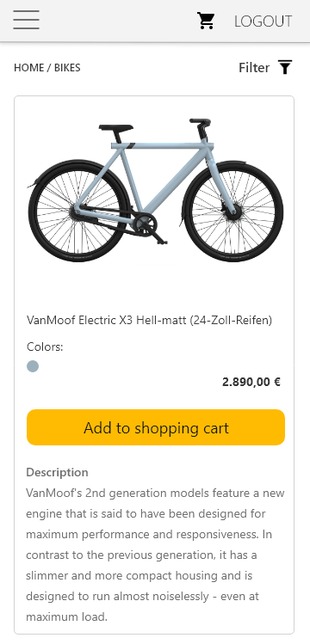Open the VanMoof Electric X3 product title

[x=149, y=320]
